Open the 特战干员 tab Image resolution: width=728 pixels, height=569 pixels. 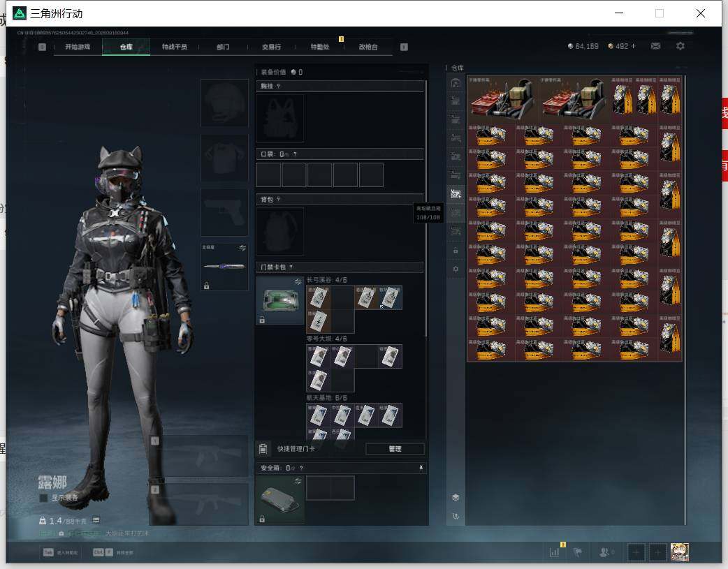pyautogui.click(x=175, y=47)
